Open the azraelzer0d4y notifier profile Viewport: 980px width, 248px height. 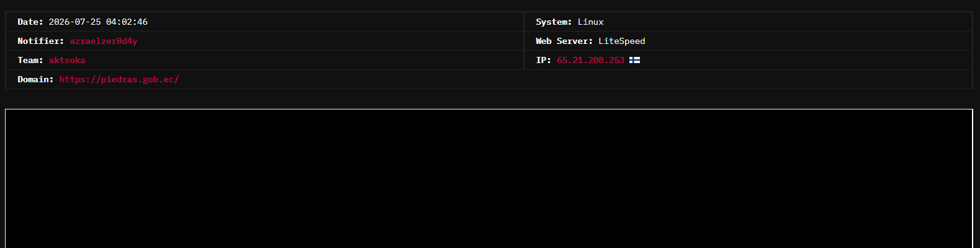(x=103, y=41)
